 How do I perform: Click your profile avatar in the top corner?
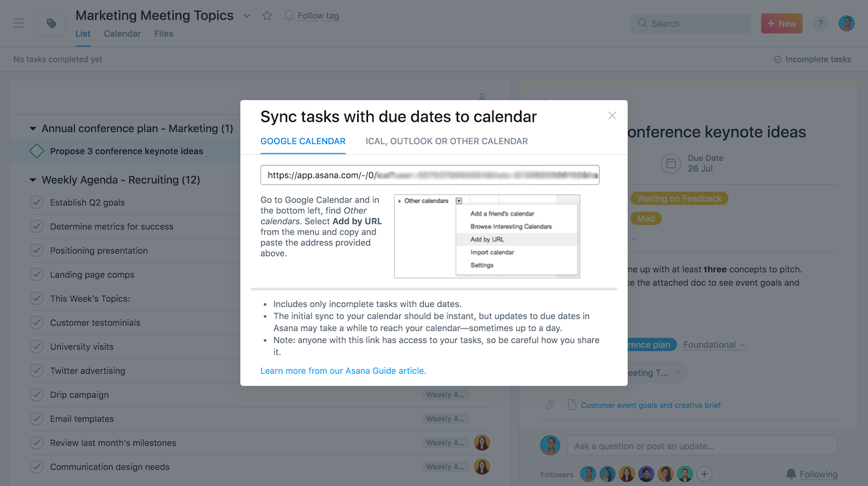click(x=846, y=23)
